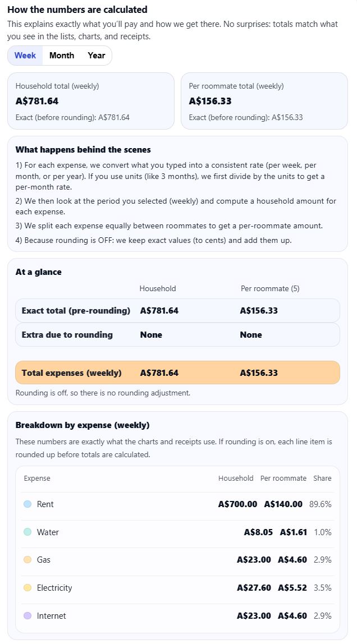
Task: Select the Electricity expense row
Action: [x=178, y=587]
